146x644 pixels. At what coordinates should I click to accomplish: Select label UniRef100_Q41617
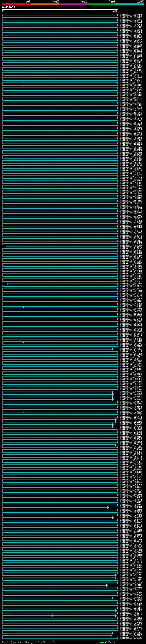point(131,110)
